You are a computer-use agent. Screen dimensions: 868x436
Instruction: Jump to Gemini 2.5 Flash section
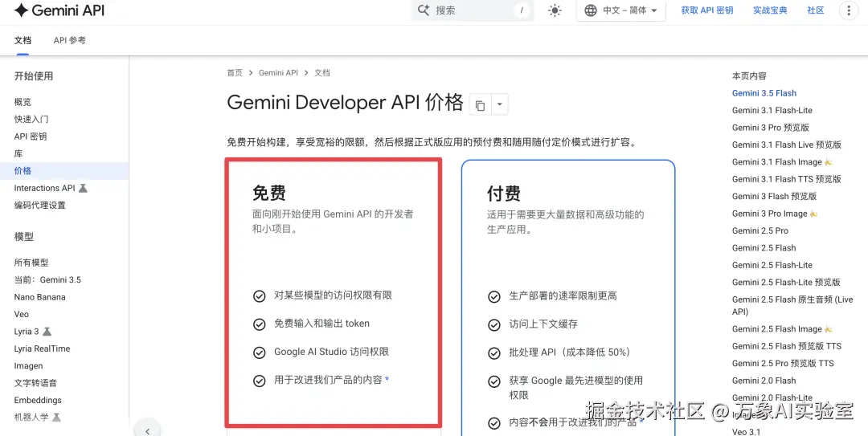click(764, 248)
